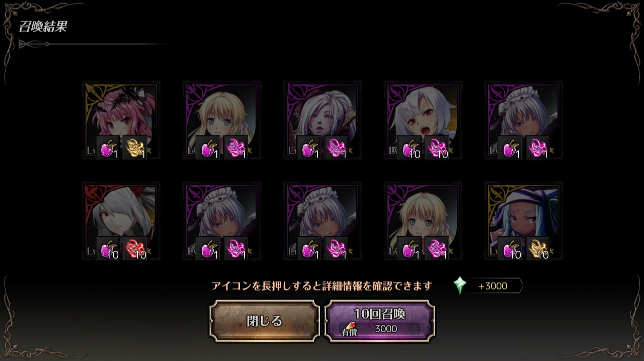Click the gold crystal icon with count 10
Image resolution: width=644 pixels, height=361 pixels.
point(538,248)
